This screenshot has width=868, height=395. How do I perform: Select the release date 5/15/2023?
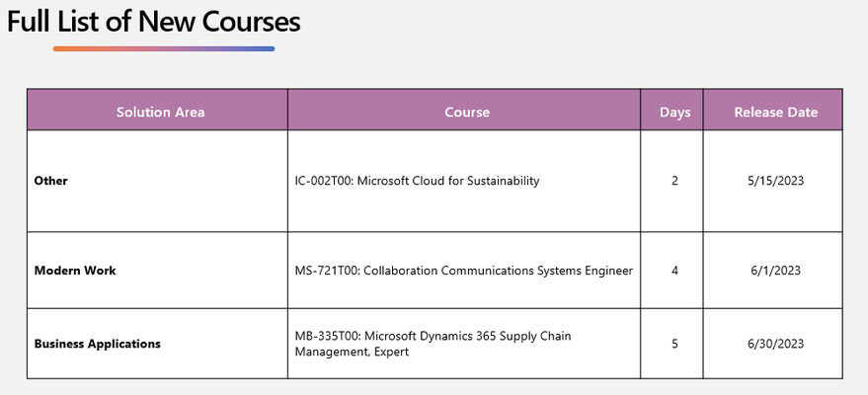tap(775, 181)
